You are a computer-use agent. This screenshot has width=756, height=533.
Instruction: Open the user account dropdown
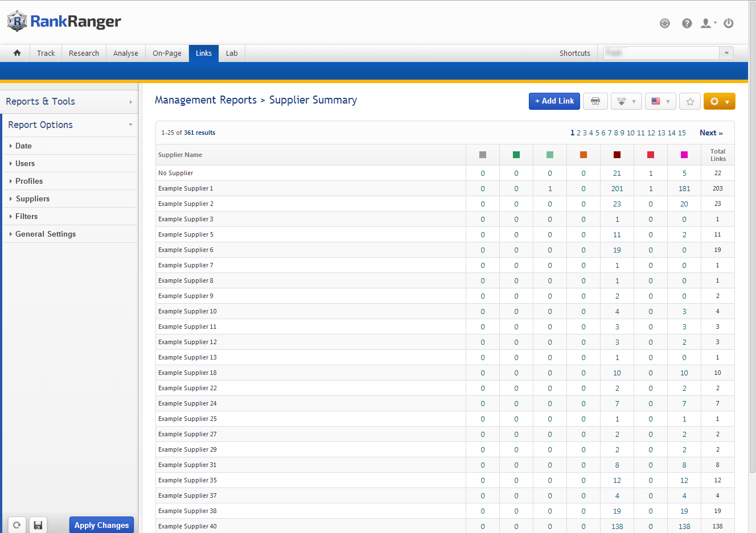(x=708, y=23)
